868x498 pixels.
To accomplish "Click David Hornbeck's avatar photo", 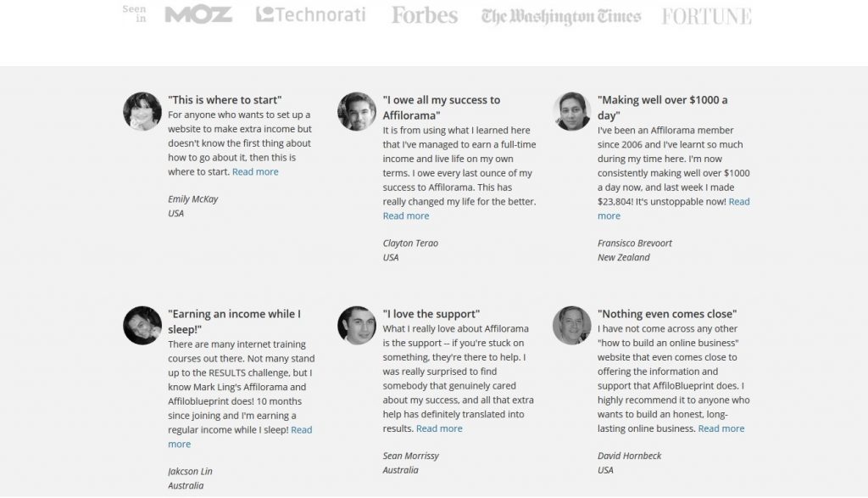I will coord(572,325).
